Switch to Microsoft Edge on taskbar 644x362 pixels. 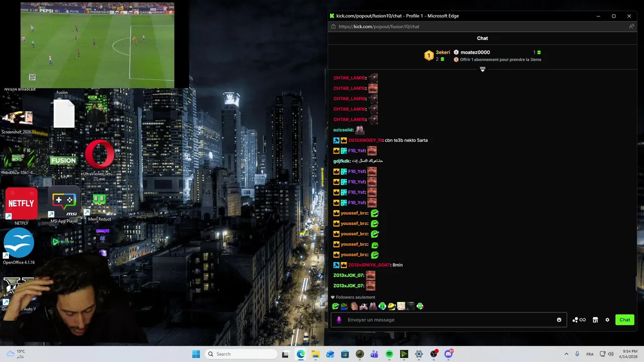pos(300,354)
